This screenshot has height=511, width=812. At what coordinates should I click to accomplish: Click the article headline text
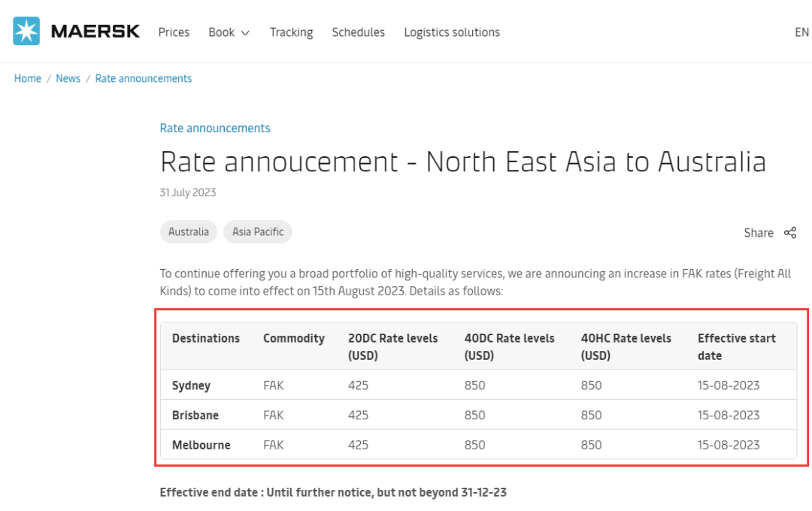pos(463,162)
